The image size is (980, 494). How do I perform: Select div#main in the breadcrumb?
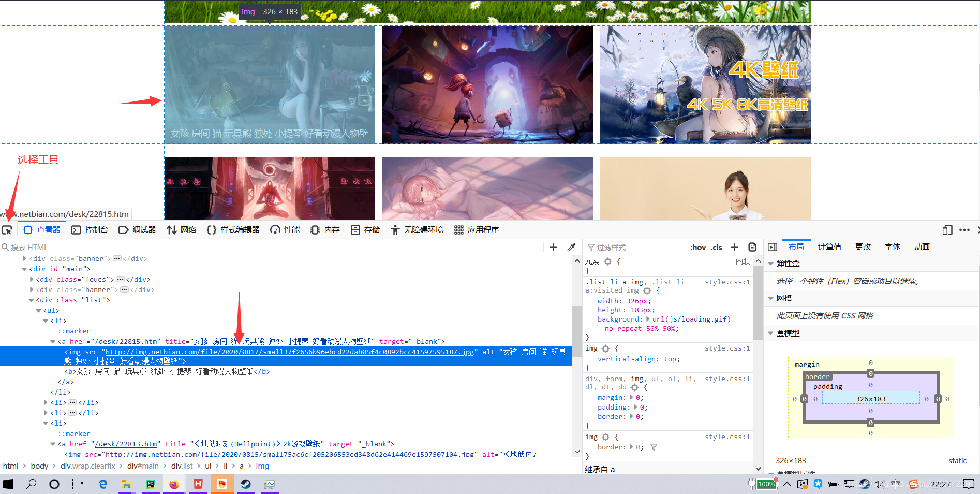pyautogui.click(x=143, y=466)
